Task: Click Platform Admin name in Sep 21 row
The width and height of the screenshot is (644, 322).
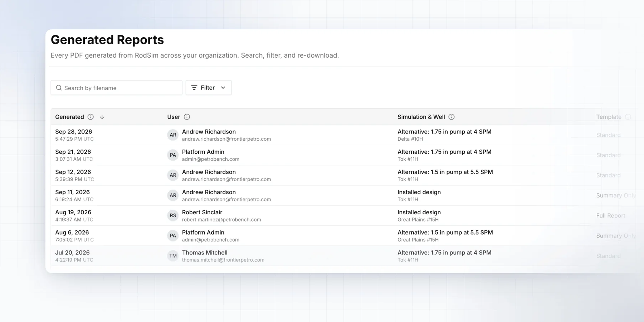Action: [x=203, y=152]
